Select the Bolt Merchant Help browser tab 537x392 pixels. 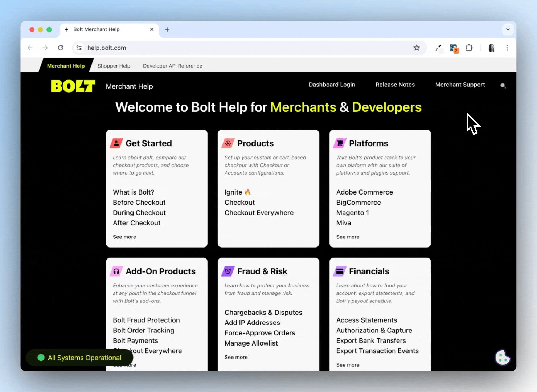click(x=109, y=29)
